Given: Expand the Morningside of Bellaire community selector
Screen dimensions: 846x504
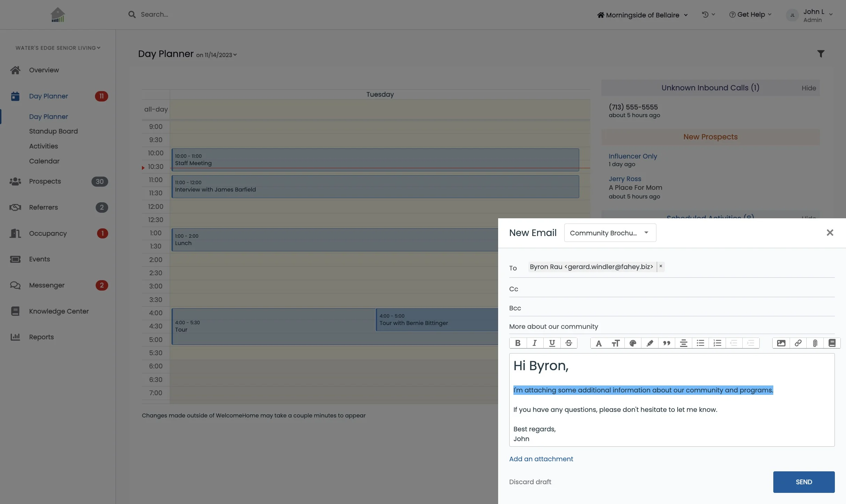Looking at the screenshot, I should coord(643,15).
